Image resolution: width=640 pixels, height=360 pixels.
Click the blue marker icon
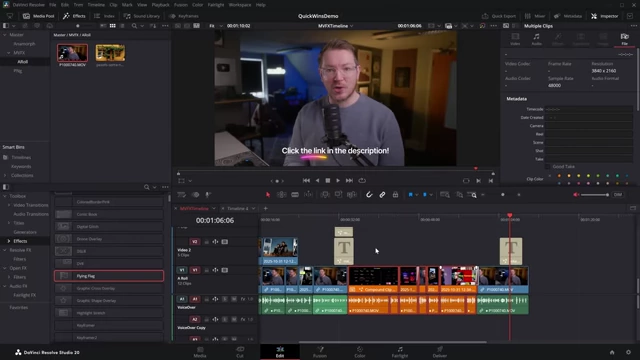[424, 195]
